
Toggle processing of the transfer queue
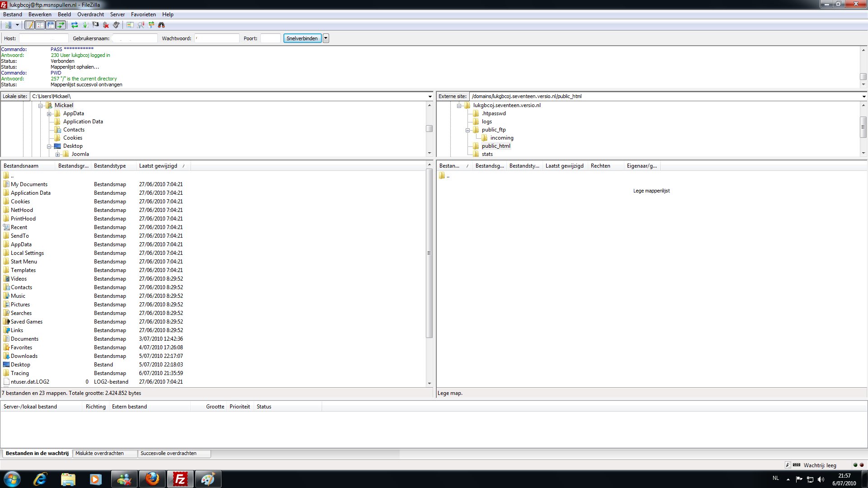pyautogui.click(x=85, y=25)
